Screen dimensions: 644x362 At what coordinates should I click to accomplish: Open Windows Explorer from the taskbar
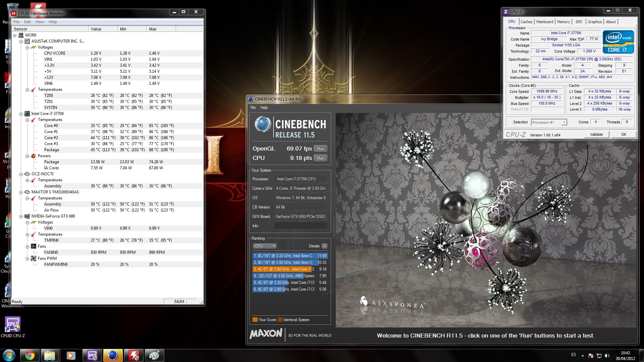[50, 356]
